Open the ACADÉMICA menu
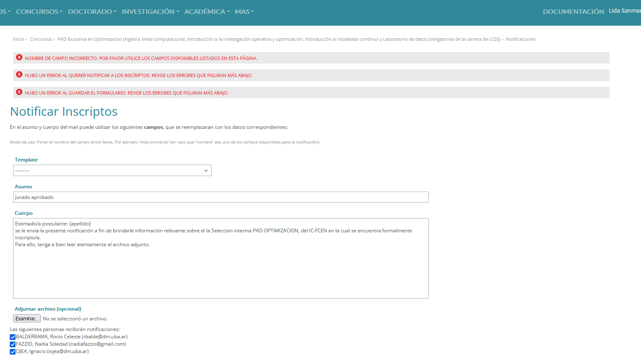 coord(207,12)
